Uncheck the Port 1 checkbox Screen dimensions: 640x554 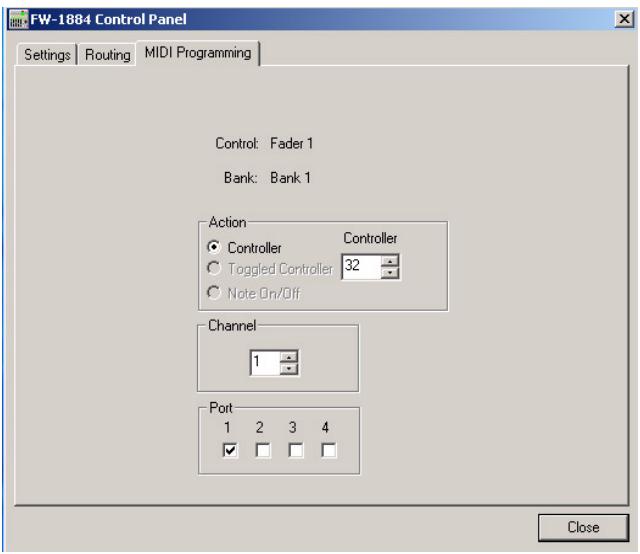(230, 450)
